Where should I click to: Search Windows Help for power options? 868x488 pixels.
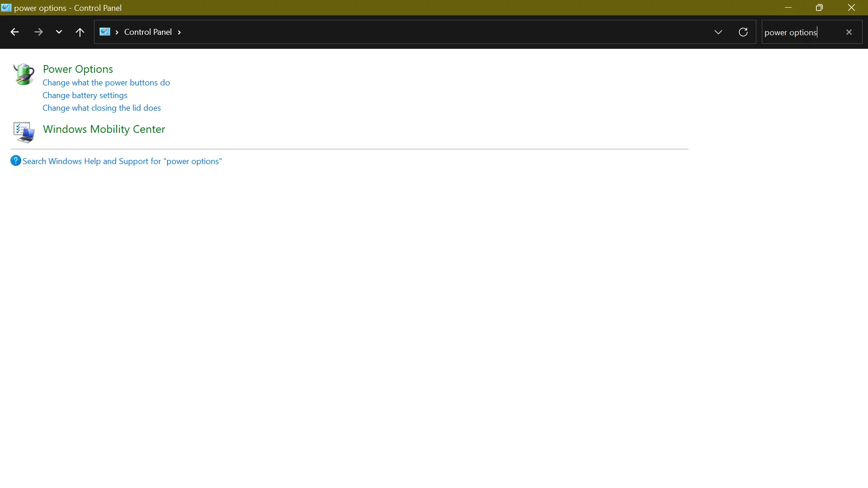[122, 161]
